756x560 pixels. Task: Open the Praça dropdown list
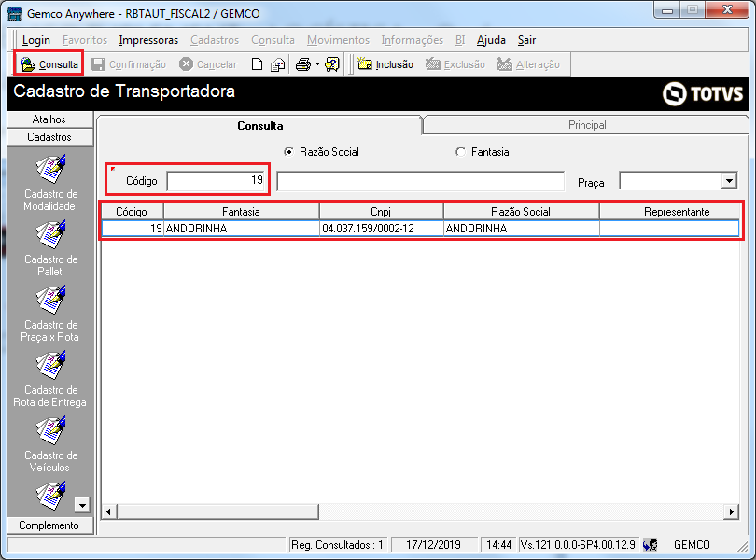tap(730, 181)
